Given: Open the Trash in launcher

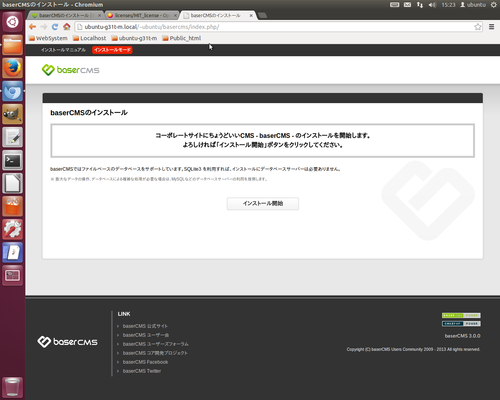Looking at the screenshot, I should [x=13, y=387].
